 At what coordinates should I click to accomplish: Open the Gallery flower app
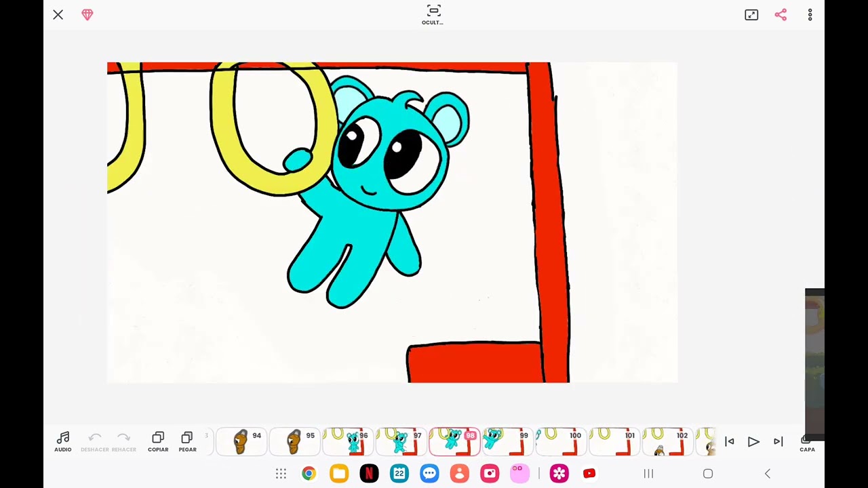click(559, 474)
